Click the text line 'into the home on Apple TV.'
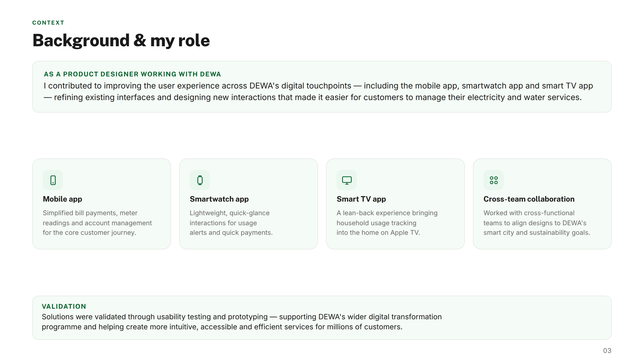The height and width of the screenshot is (362, 644). tap(378, 233)
